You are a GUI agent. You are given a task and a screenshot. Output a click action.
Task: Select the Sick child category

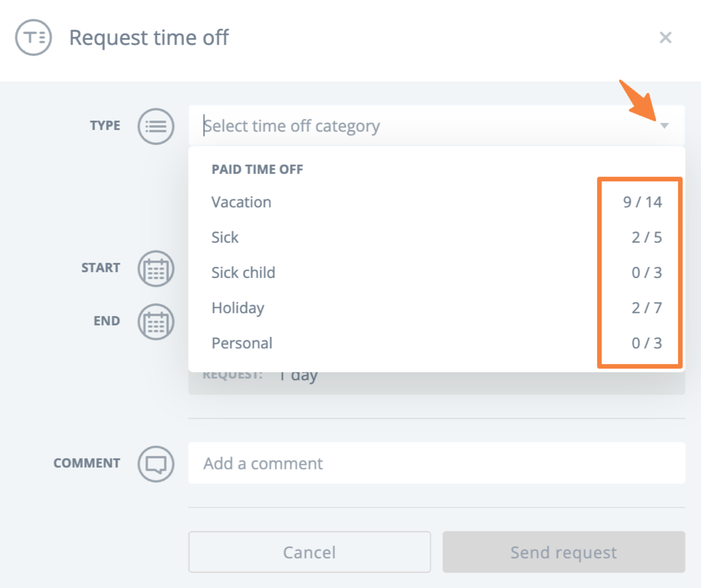tap(243, 272)
